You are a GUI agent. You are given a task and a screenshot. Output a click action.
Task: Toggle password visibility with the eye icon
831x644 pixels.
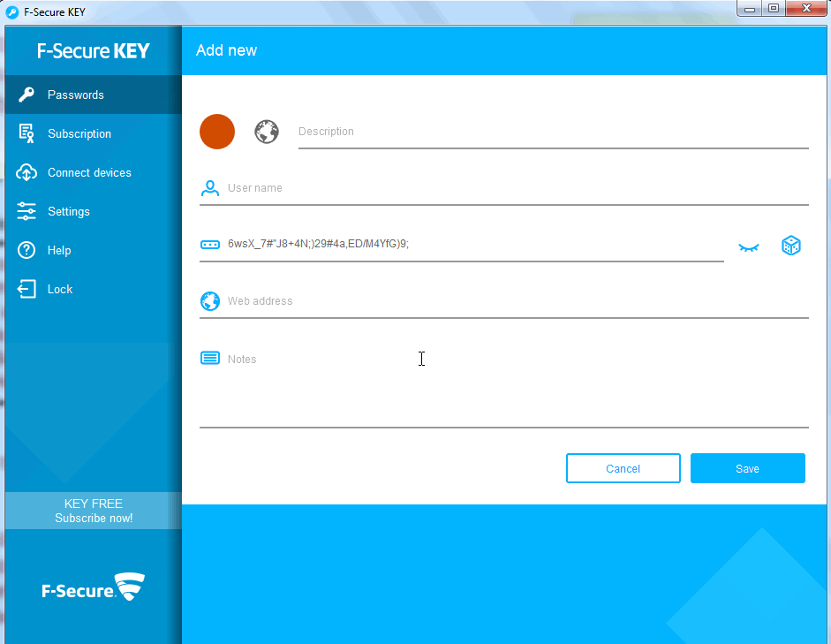(x=749, y=247)
